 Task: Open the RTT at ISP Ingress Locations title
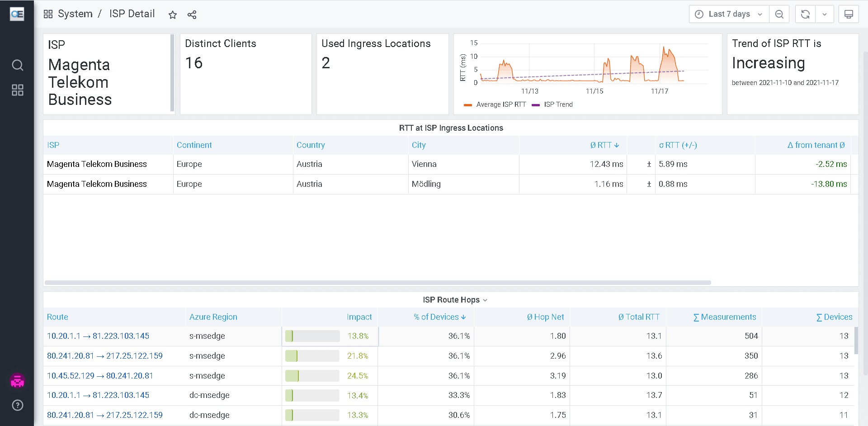(x=451, y=128)
